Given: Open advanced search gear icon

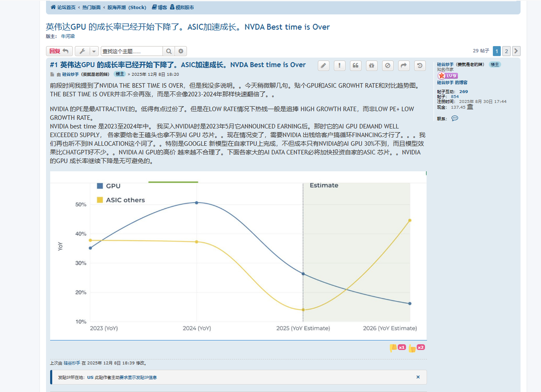Looking at the screenshot, I should point(181,51).
